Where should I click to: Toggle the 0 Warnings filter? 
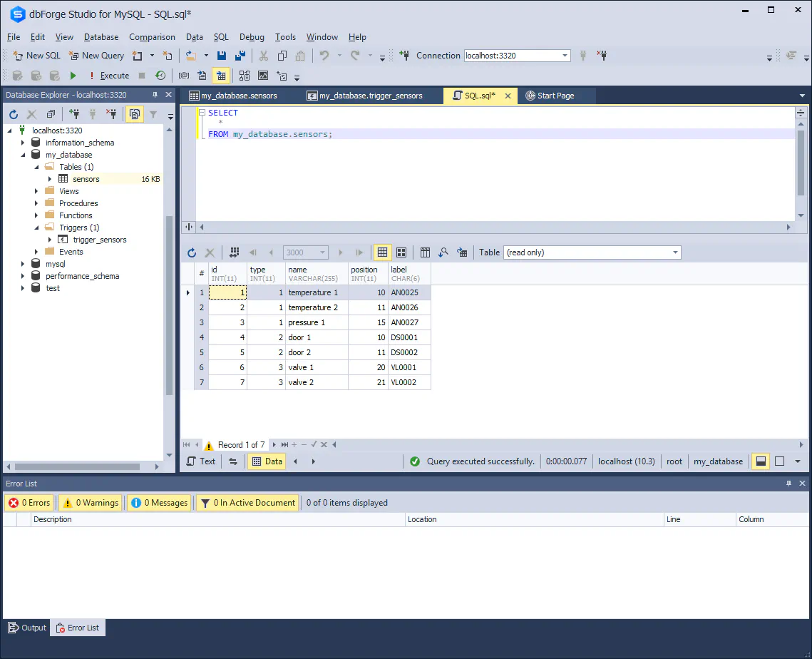click(x=91, y=503)
